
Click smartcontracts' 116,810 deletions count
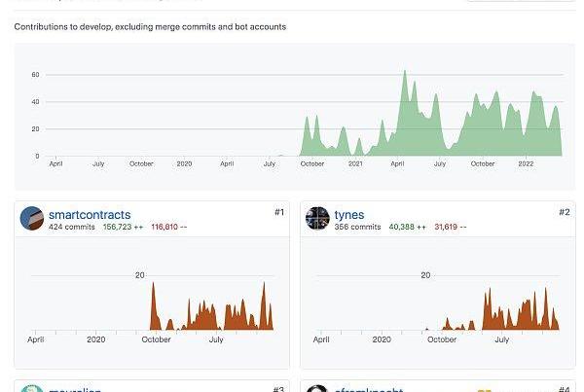tap(169, 228)
